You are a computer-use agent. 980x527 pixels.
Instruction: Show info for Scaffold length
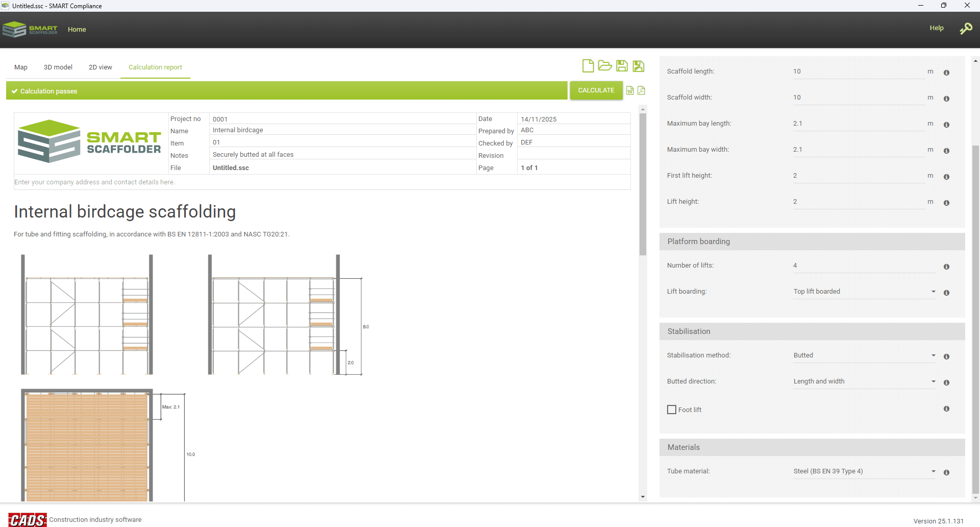(x=946, y=73)
